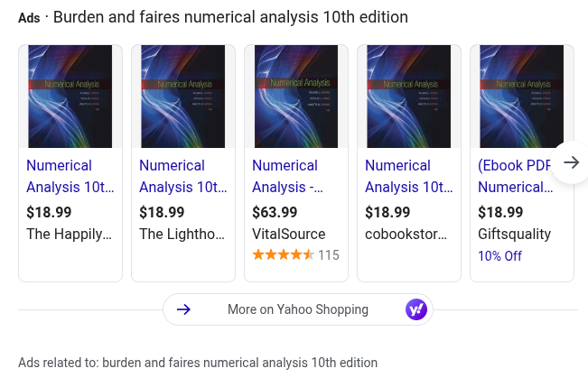Click the carousel next arrow
Viewport: 588px width, 387px height.
[x=571, y=162]
